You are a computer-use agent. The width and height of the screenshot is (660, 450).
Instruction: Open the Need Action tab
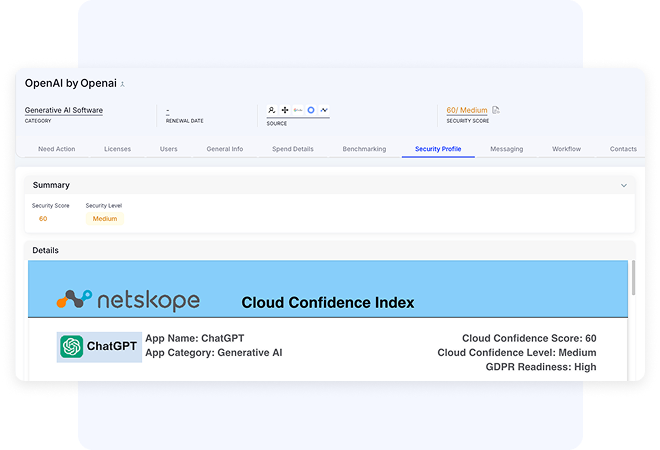coord(57,149)
